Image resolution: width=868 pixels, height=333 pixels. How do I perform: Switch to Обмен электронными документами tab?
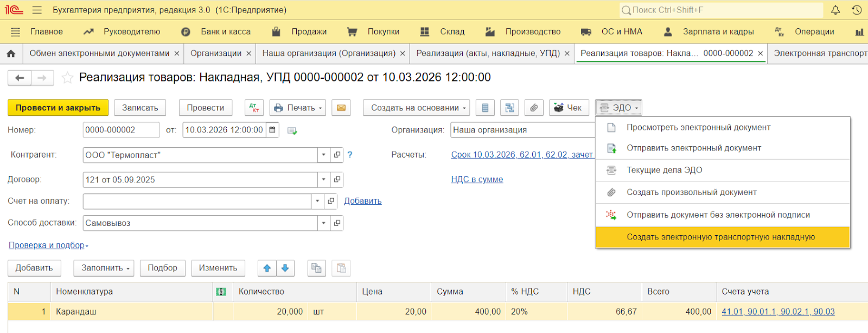tap(99, 53)
